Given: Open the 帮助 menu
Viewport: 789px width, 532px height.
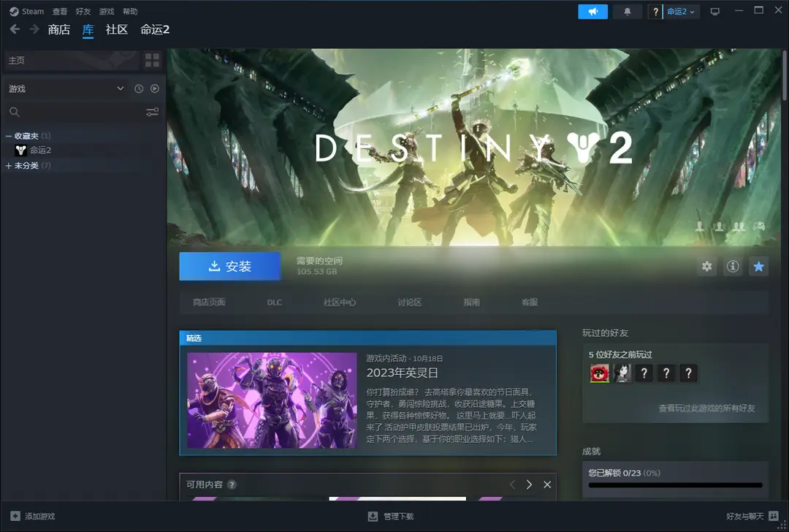Looking at the screenshot, I should pyautogui.click(x=130, y=11).
